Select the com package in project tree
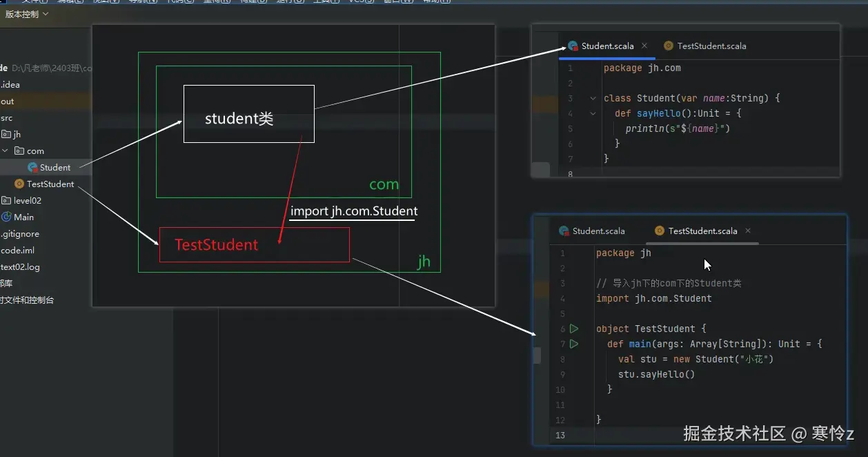This screenshot has width=868, height=457. pyautogui.click(x=35, y=151)
